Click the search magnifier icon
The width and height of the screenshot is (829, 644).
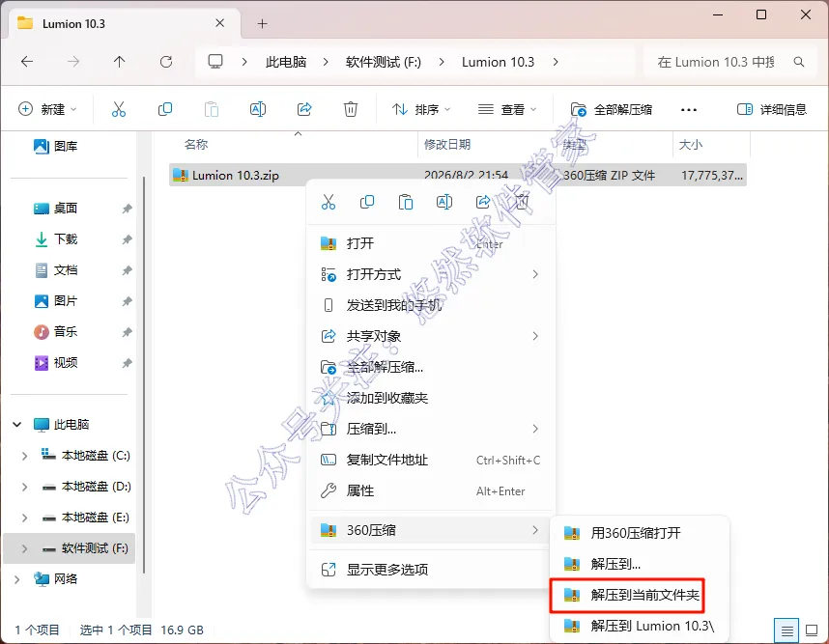[799, 62]
